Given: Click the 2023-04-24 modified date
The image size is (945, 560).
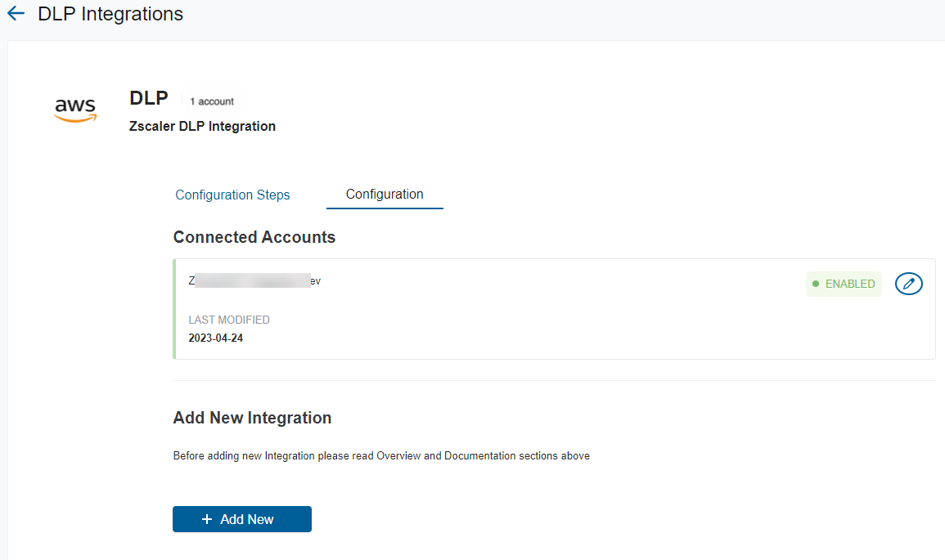Looking at the screenshot, I should [x=215, y=338].
